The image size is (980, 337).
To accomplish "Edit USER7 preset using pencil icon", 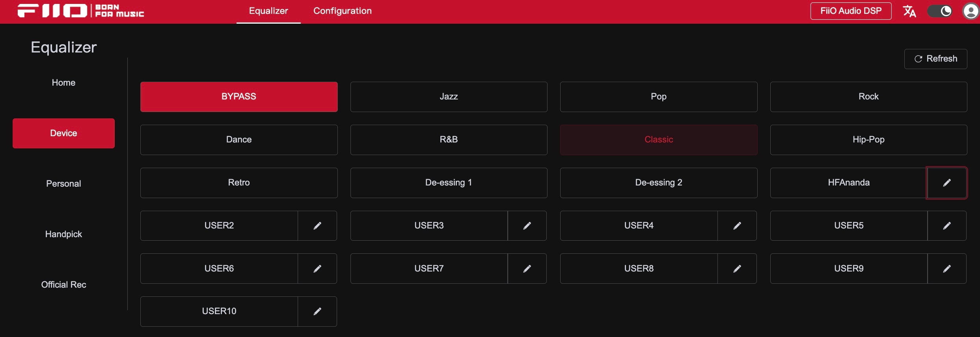I will click(527, 269).
